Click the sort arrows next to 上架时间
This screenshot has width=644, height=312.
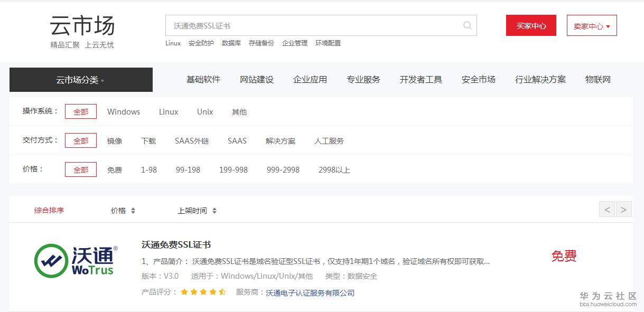[213, 210]
